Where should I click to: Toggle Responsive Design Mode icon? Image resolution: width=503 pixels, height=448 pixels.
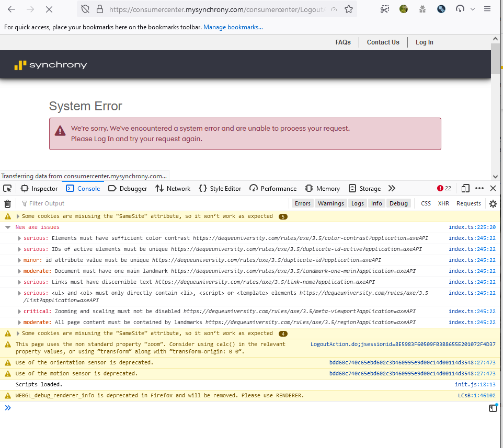pyautogui.click(x=465, y=188)
